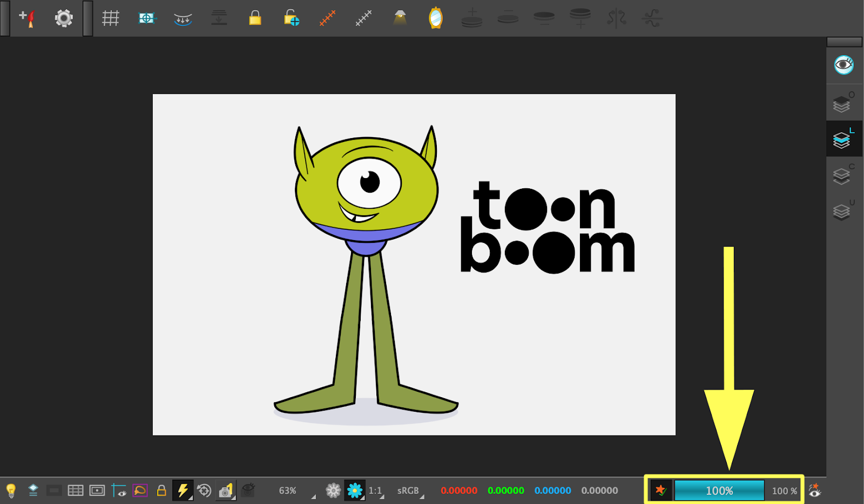864x504 pixels.
Task: Enable the Color Art layer marked C
Action: coord(841,176)
